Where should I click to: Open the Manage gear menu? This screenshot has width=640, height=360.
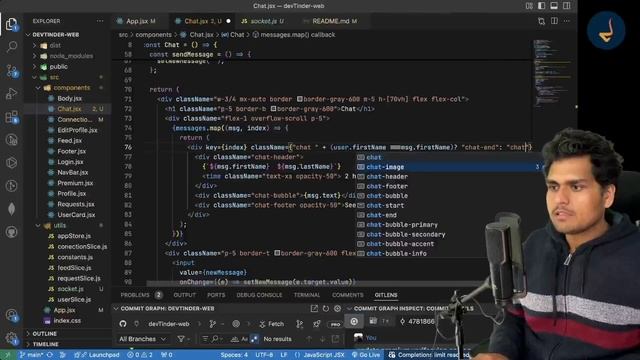click(x=11, y=338)
